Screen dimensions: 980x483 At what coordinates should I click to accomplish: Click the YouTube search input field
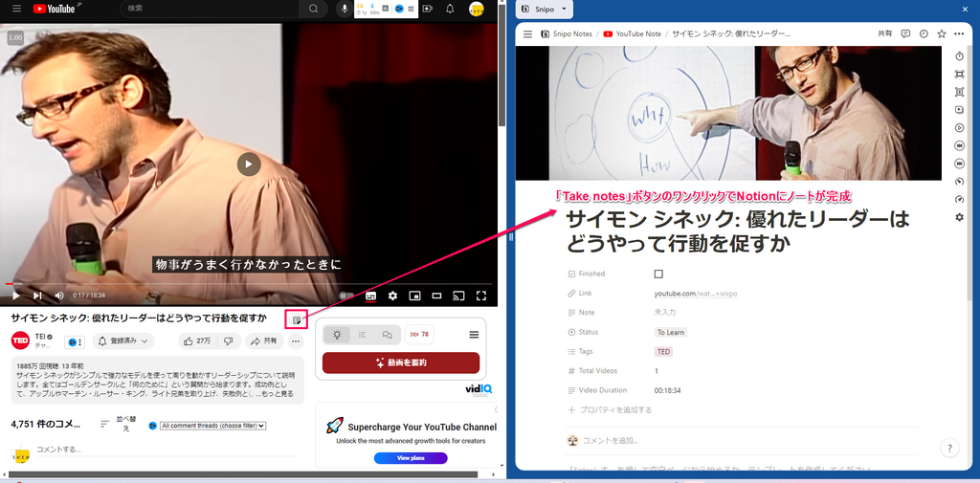[209, 10]
